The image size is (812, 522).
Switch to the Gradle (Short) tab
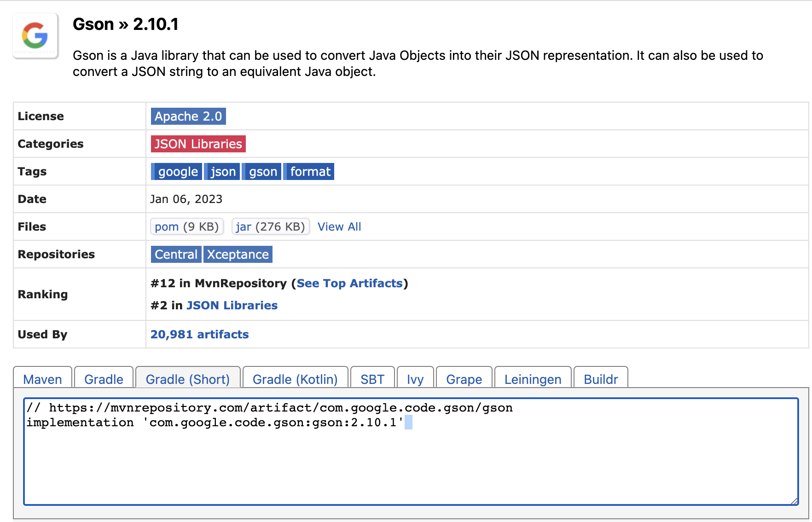188,378
